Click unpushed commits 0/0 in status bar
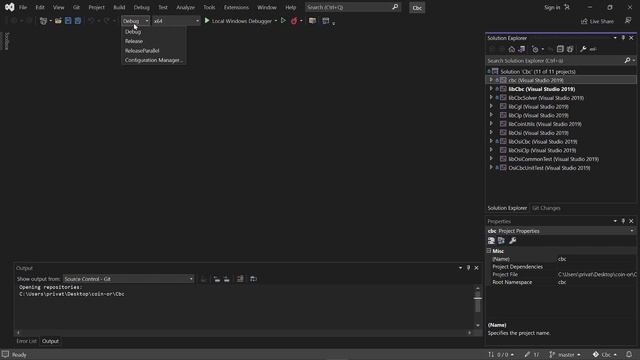 pyautogui.click(x=501, y=355)
